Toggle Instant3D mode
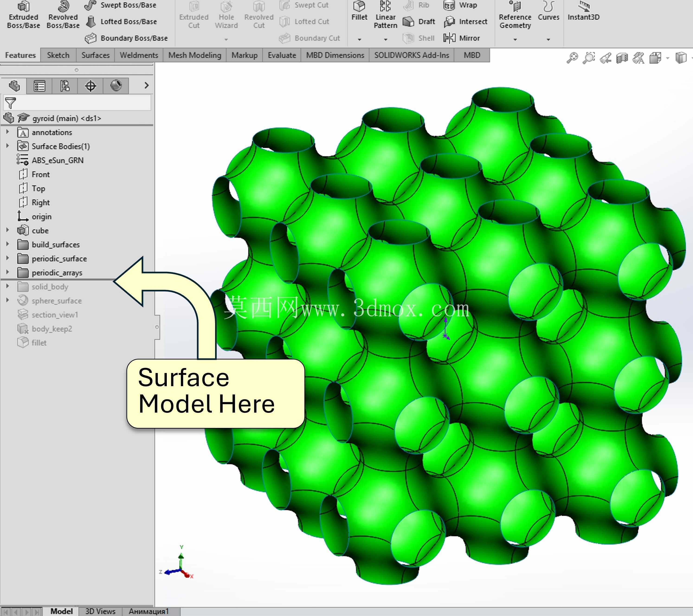Screen dimensions: 693x616 [x=583, y=11]
